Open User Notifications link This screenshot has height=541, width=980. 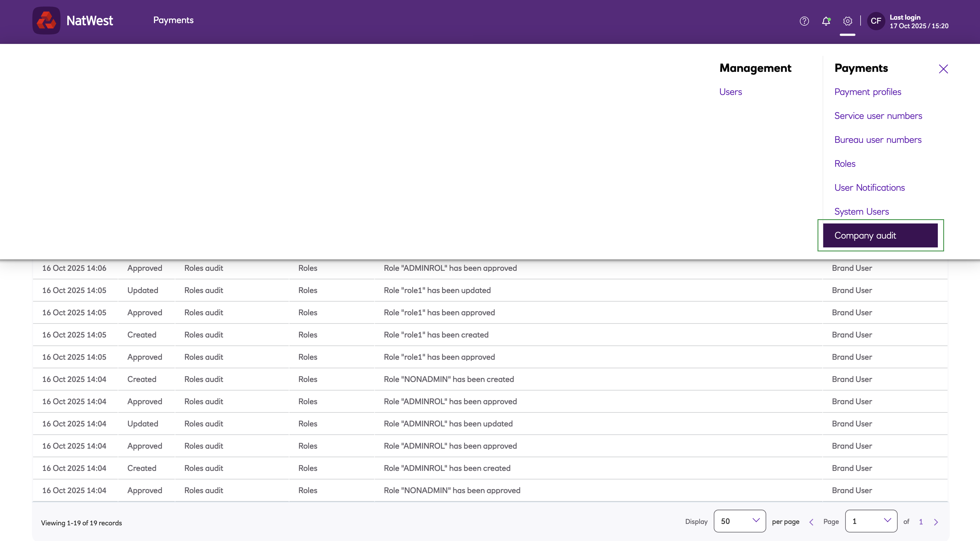click(869, 188)
